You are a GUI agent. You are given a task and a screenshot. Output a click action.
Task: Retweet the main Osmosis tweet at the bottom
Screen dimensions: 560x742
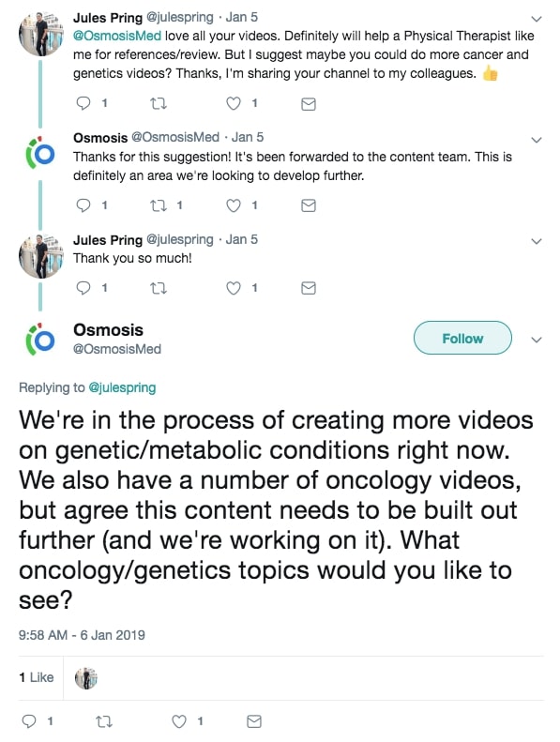[104, 721]
